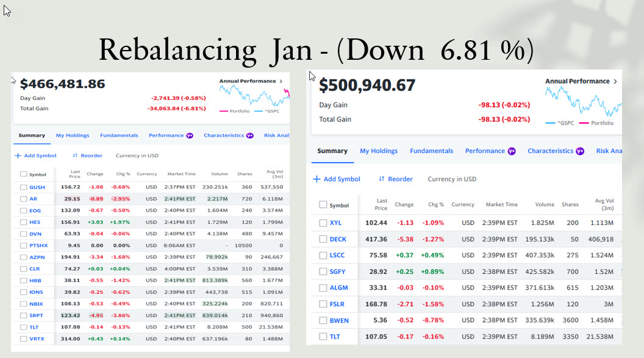
Task: Open Summary tab in left portfolio
Action: (x=32, y=135)
